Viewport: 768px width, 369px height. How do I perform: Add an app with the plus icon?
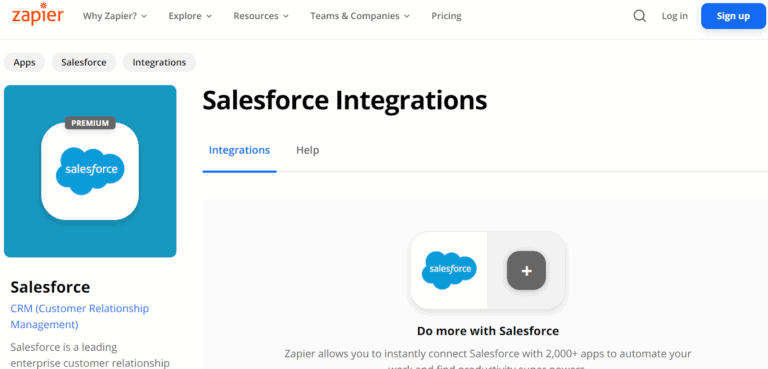coord(527,271)
